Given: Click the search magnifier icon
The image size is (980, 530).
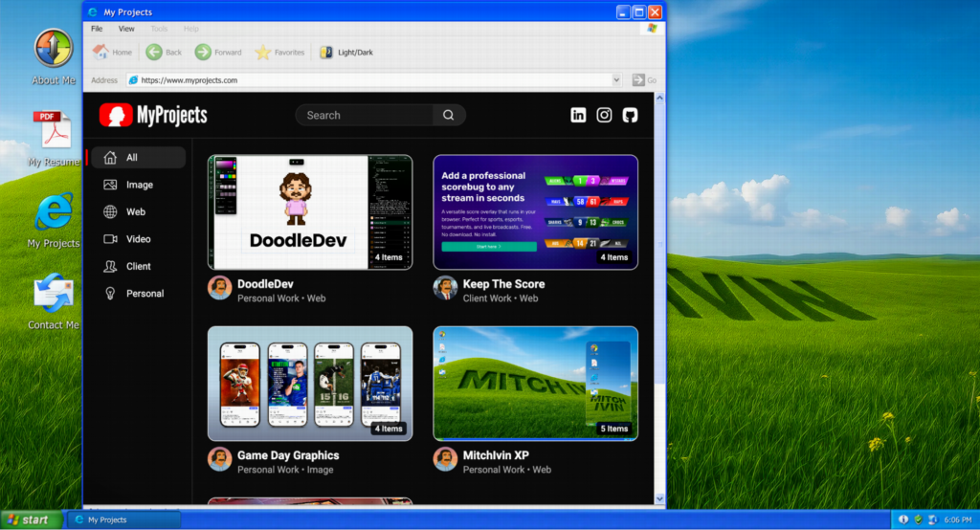Looking at the screenshot, I should 448,115.
